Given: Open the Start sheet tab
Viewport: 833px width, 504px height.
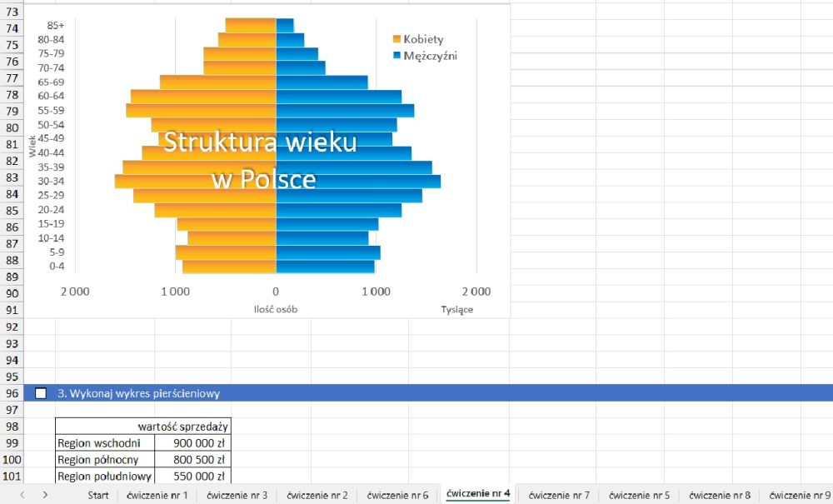Looking at the screenshot, I should tap(97, 495).
